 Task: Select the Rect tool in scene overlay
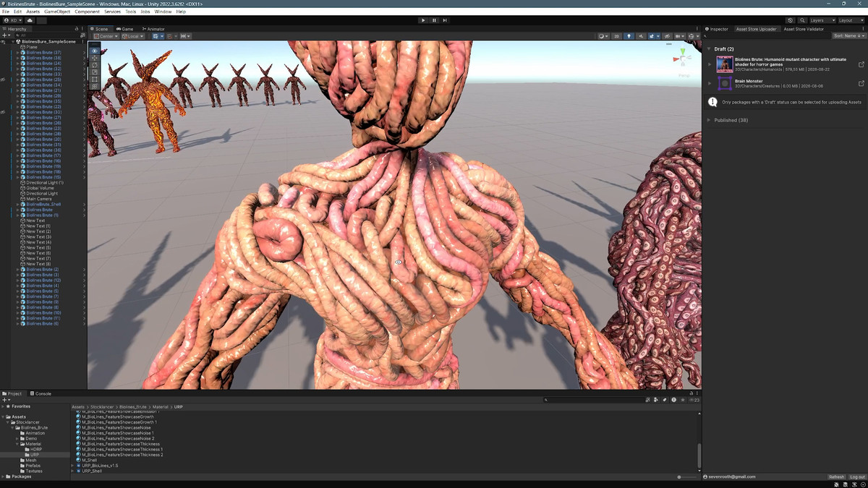pyautogui.click(x=94, y=80)
